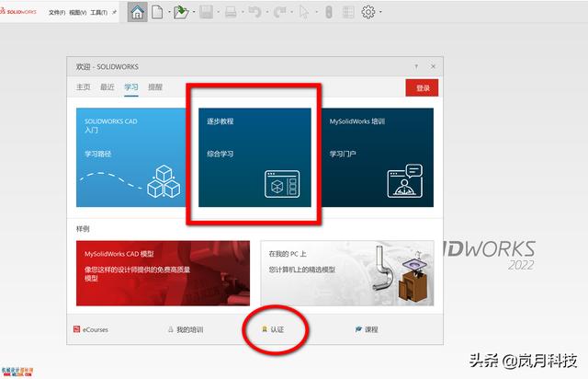
Task: Open the SOLIDWORKS CAD 入门 learning card
Action: (x=131, y=157)
